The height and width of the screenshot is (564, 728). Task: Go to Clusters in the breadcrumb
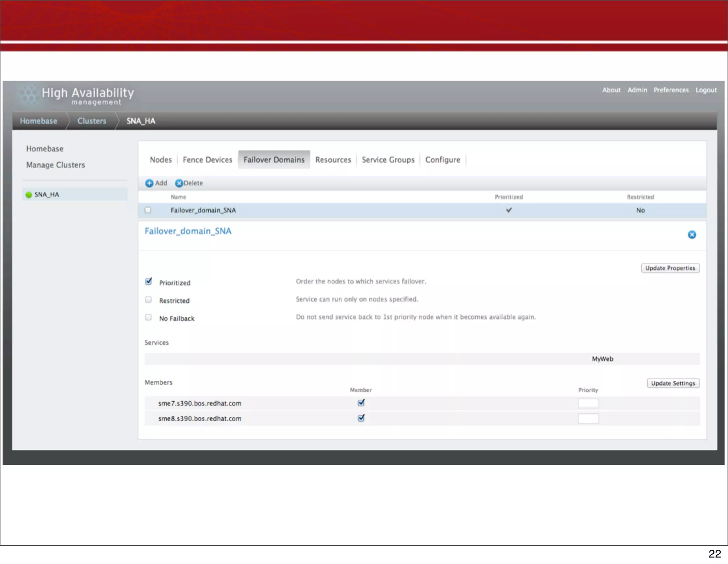tap(92, 121)
